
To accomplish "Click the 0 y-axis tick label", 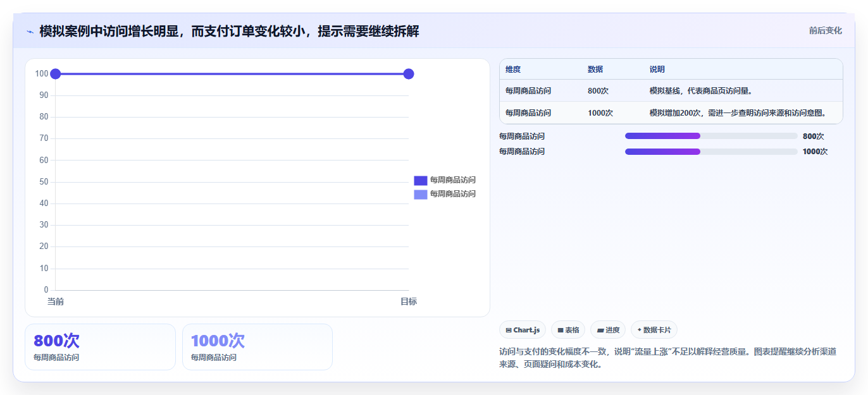I will tap(46, 290).
